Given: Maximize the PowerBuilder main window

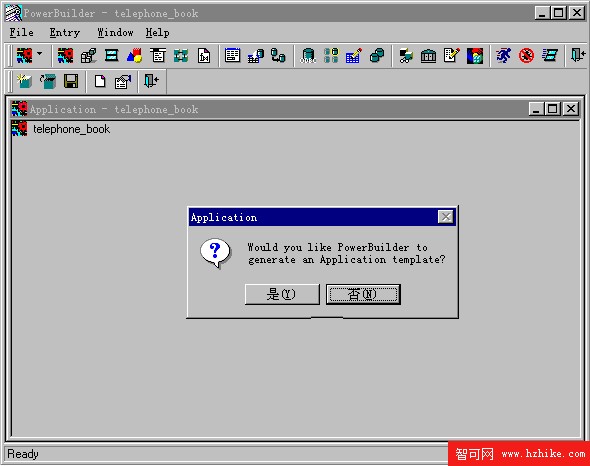Looking at the screenshot, I should coord(559,13).
